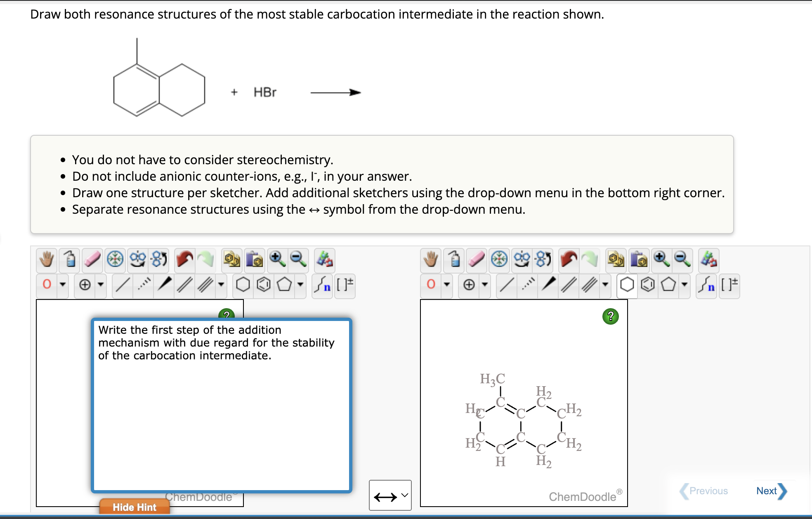Screen dimensions: 812x519
Task: Open the charge dropdown in the right sketcher
Action: [484, 285]
